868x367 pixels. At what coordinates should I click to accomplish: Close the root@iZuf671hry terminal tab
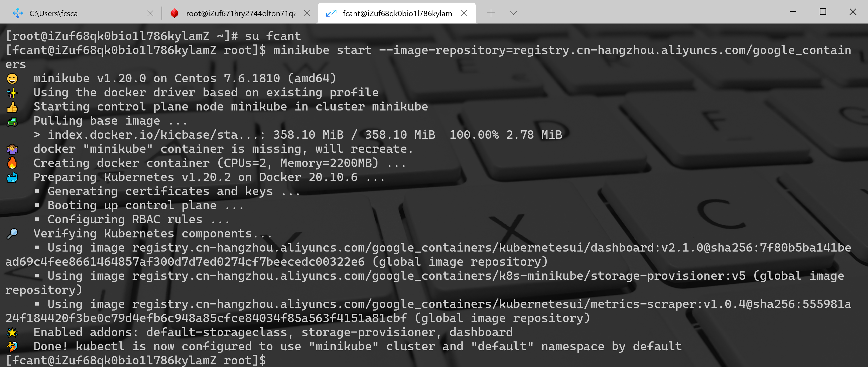click(x=307, y=13)
